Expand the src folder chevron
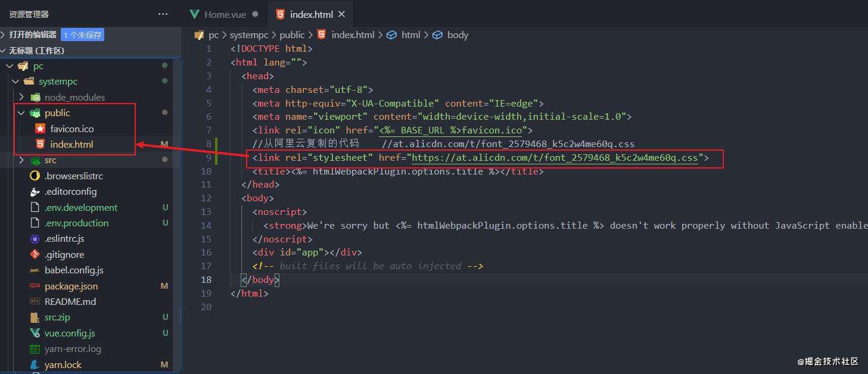868x374 pixels. [x=21, y=160]
